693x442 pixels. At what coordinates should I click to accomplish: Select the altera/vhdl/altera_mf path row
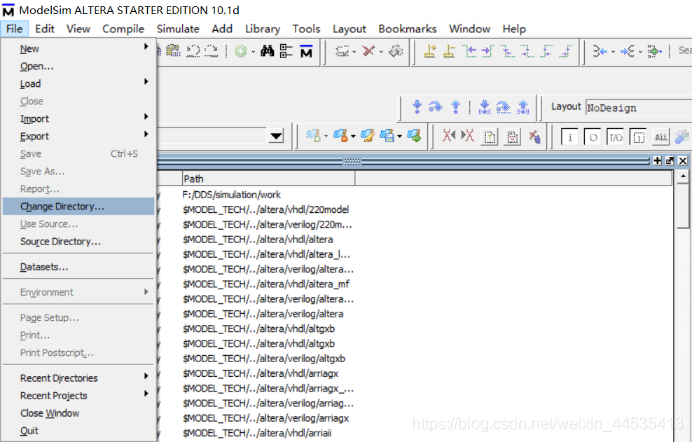[x=266, y=284]
